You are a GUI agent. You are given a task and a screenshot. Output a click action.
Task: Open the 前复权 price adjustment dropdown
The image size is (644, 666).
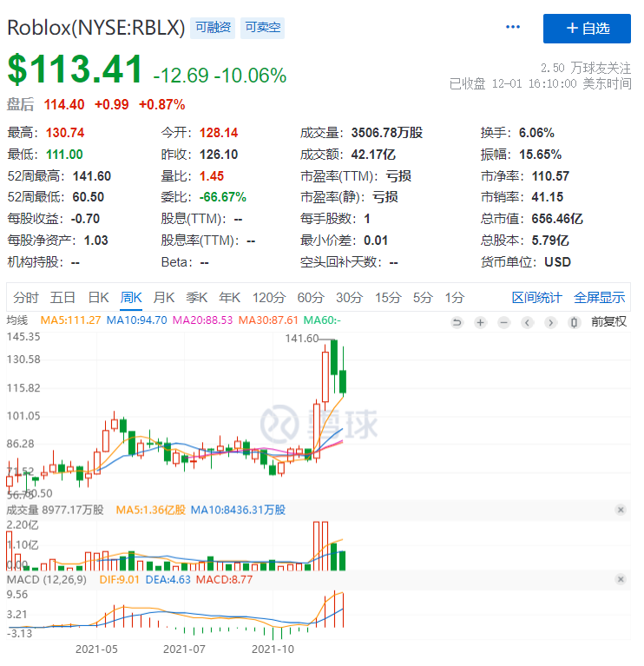coord(608,321)
